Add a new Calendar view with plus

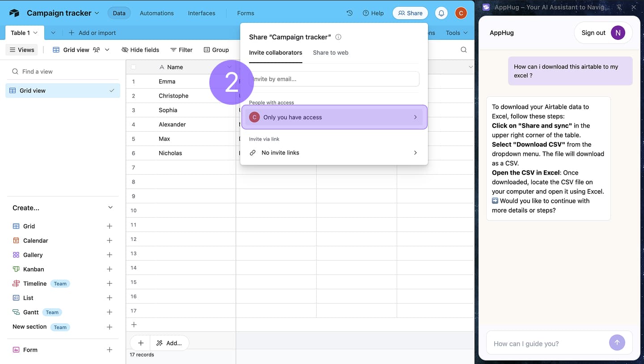tap(110, 240)
